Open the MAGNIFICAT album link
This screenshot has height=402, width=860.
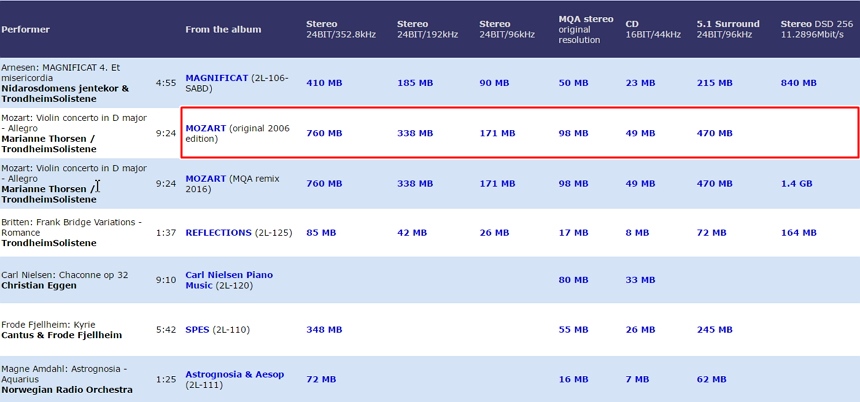pos(217,78)
